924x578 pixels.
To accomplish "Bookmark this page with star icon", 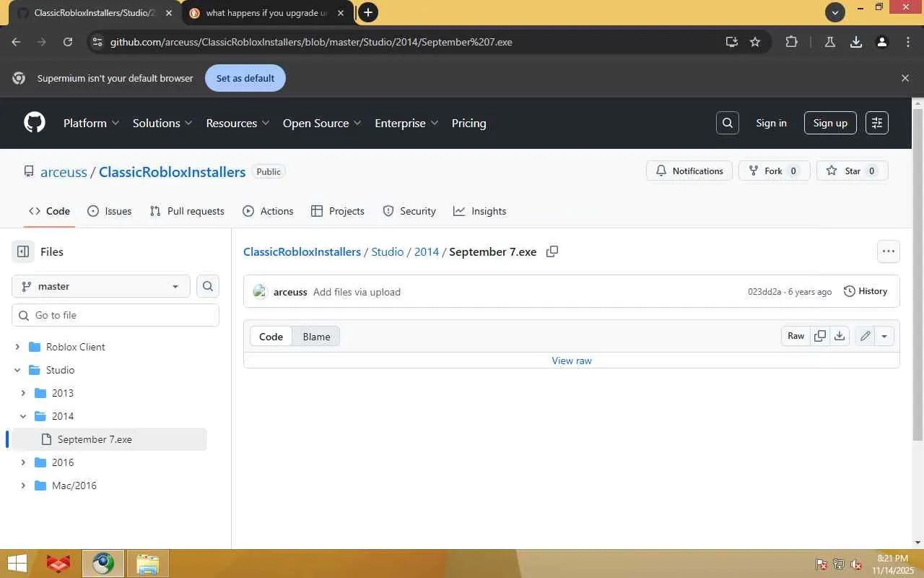I will coord(755,42).
